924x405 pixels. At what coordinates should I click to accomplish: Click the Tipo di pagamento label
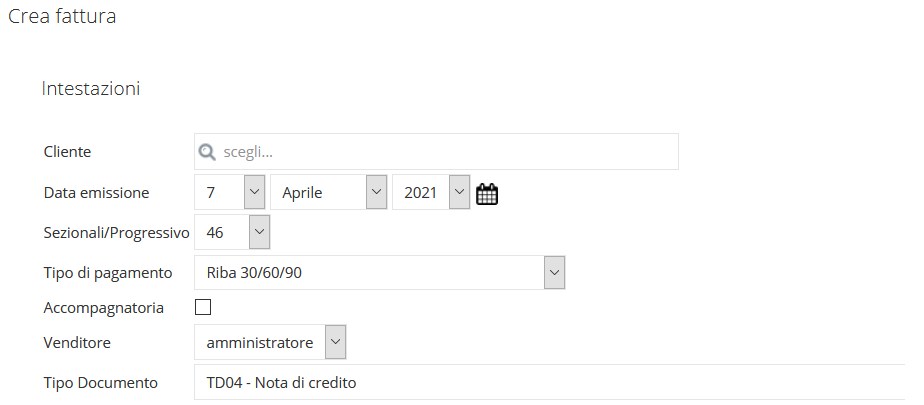[108, 272]
